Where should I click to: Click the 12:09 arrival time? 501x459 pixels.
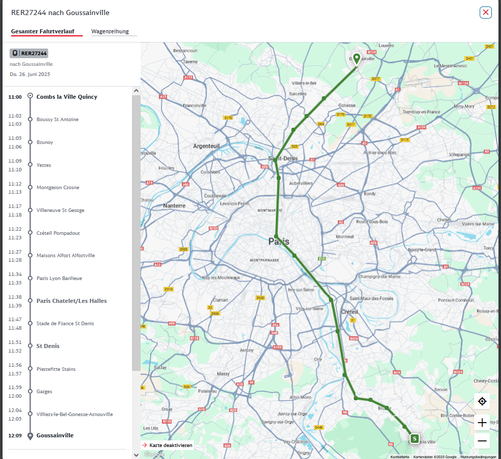click(15, 435)
